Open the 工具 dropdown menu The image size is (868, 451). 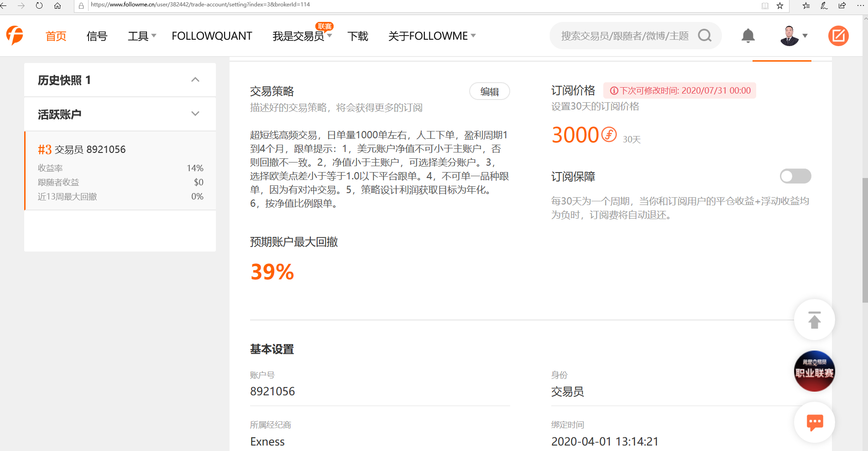141,36
